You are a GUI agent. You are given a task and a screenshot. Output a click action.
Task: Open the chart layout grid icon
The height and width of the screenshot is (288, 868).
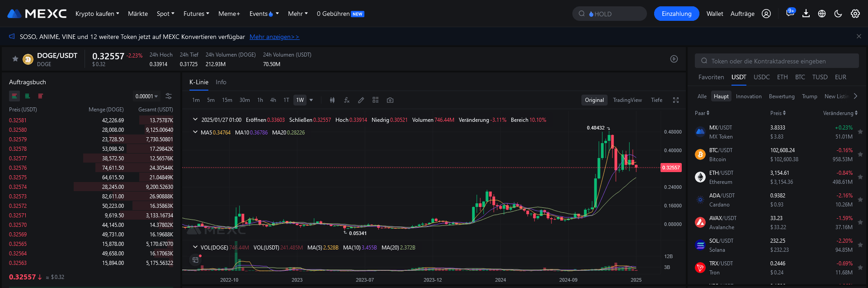375,100
